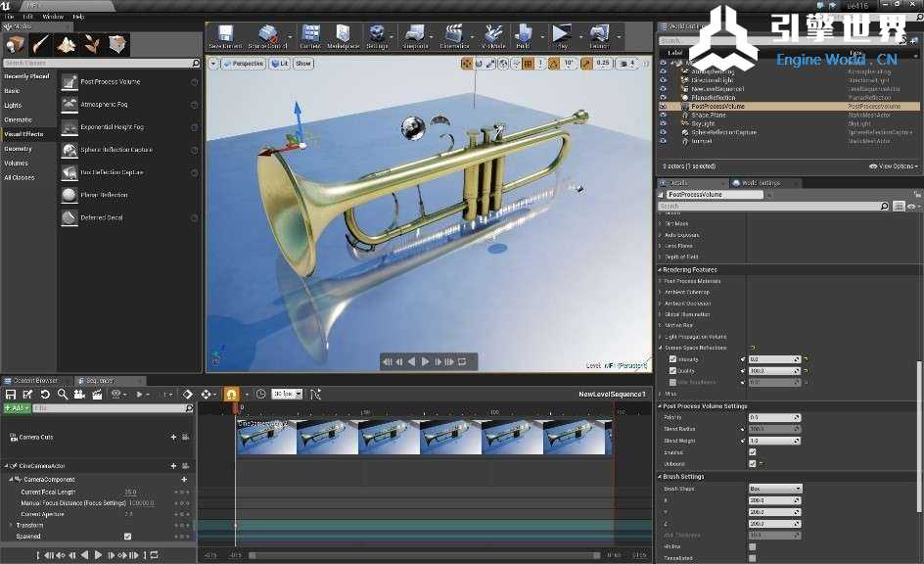
Task: Click the Sequencer save icon
Action: coord(12,394)
